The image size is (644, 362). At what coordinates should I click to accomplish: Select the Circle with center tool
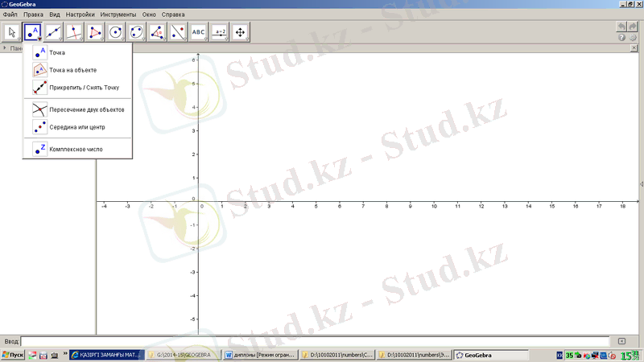point(115,32)
